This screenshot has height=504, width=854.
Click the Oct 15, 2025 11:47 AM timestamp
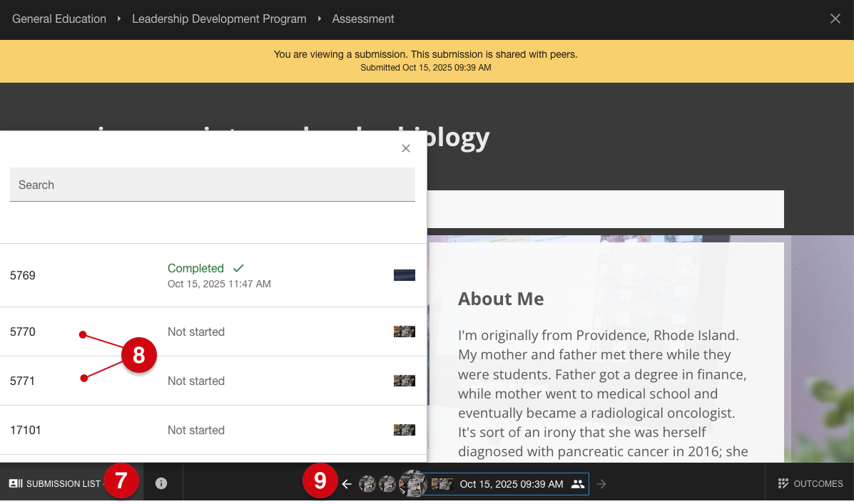(219, 284)
